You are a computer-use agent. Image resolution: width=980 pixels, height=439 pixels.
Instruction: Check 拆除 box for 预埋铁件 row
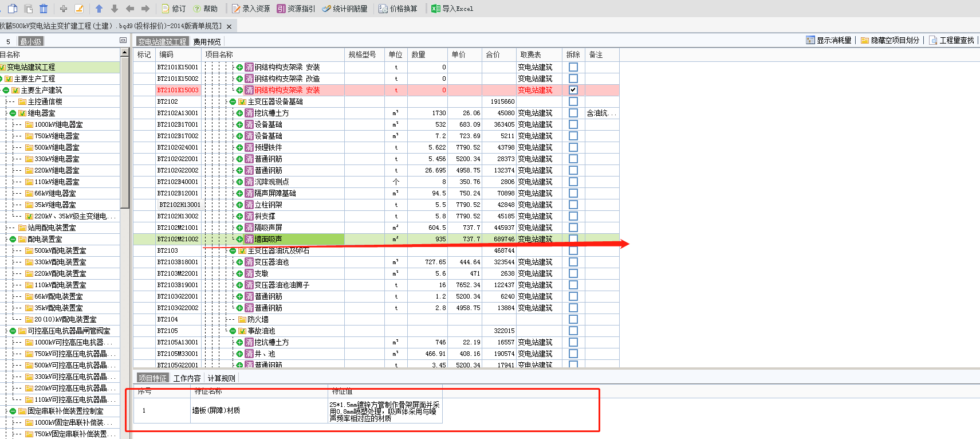point(573,147)
